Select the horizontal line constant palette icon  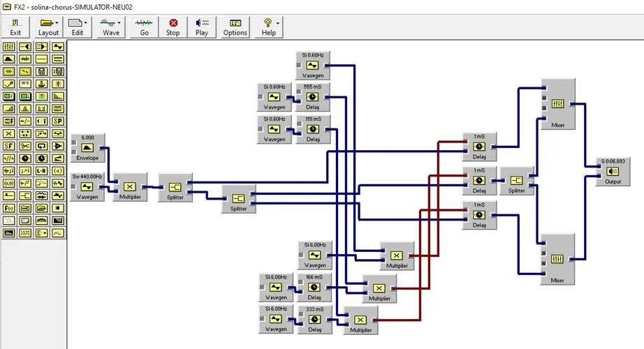[41, 59]
